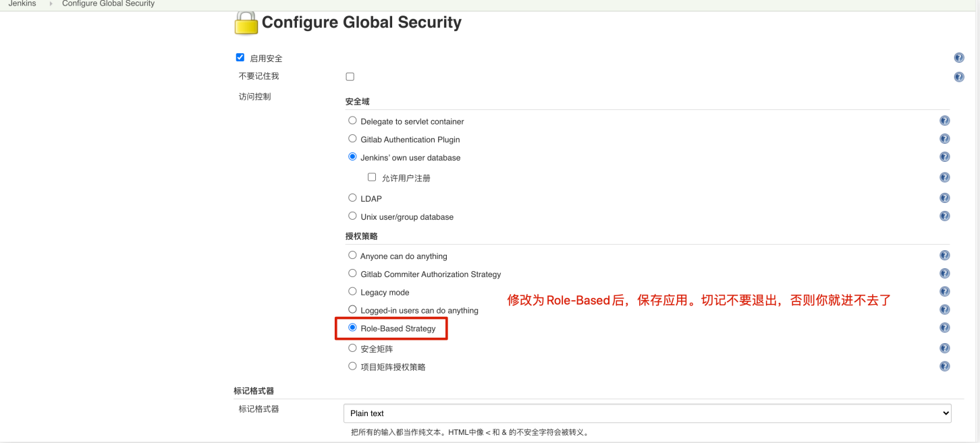Open the 标记格式器 Plain text dropdown
The width and height of the screenshot is (980, 443).
click(x=647, y=413)
